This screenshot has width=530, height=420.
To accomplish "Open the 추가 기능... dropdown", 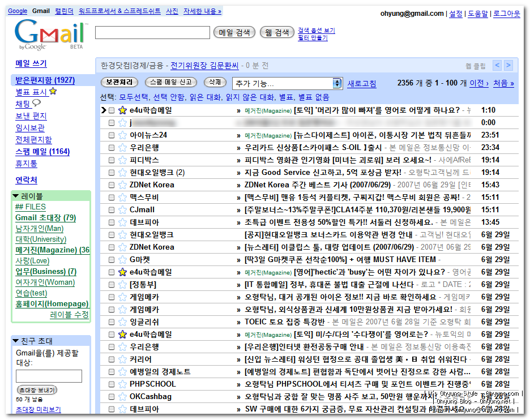I will [287, 83].
